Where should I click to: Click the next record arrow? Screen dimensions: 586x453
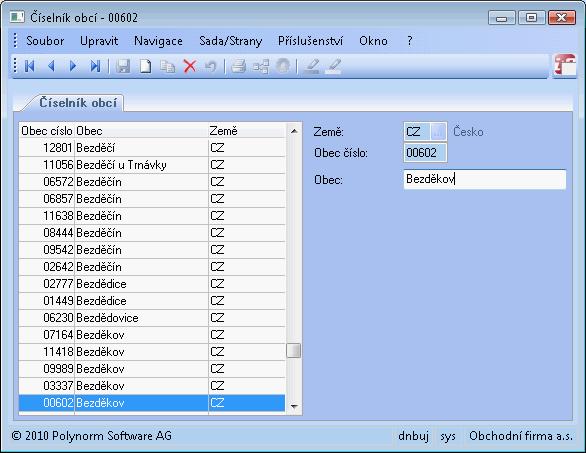[x=73, y=66]
